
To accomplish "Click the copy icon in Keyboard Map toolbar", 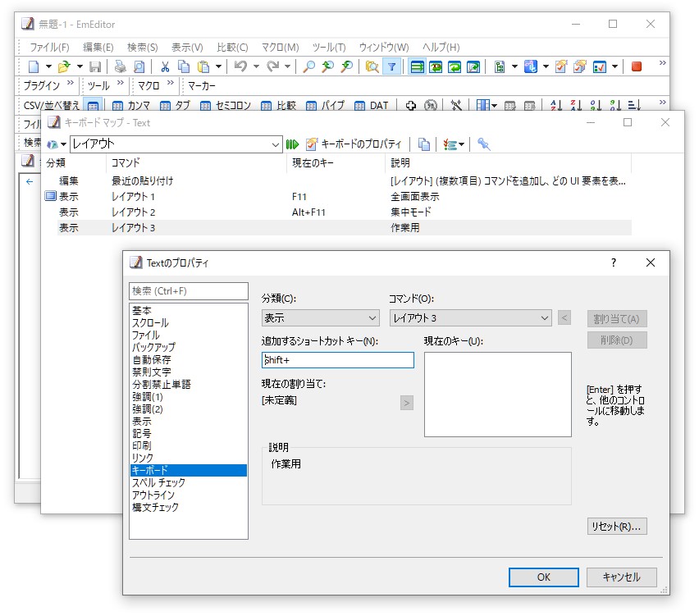I will pos(424,144).
